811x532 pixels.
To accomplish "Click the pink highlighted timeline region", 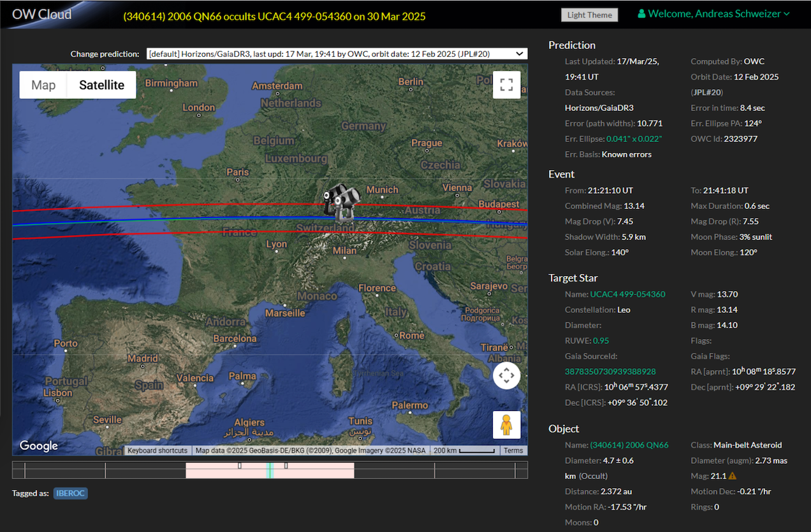I will pos(270,470).
